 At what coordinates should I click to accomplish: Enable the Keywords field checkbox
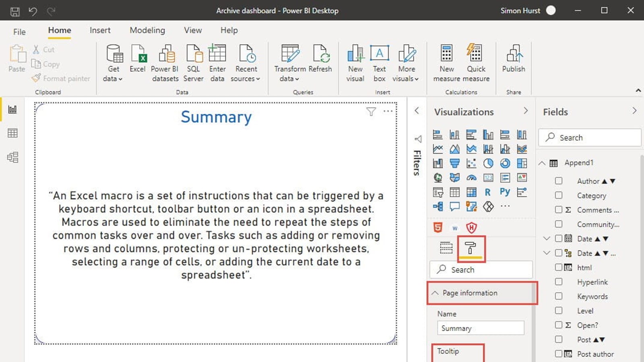(559, 296)
